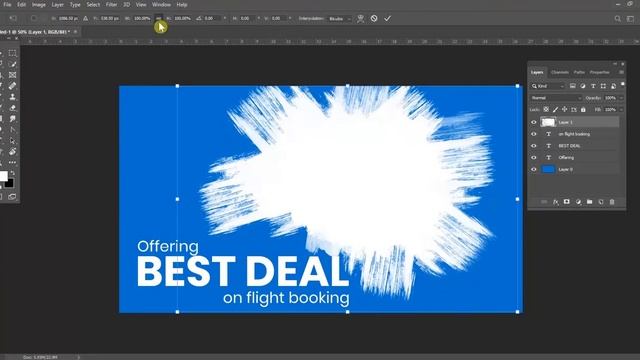Open the Layers panel options menu
This screenshot has width=640, height=360.
coord(621,72)
